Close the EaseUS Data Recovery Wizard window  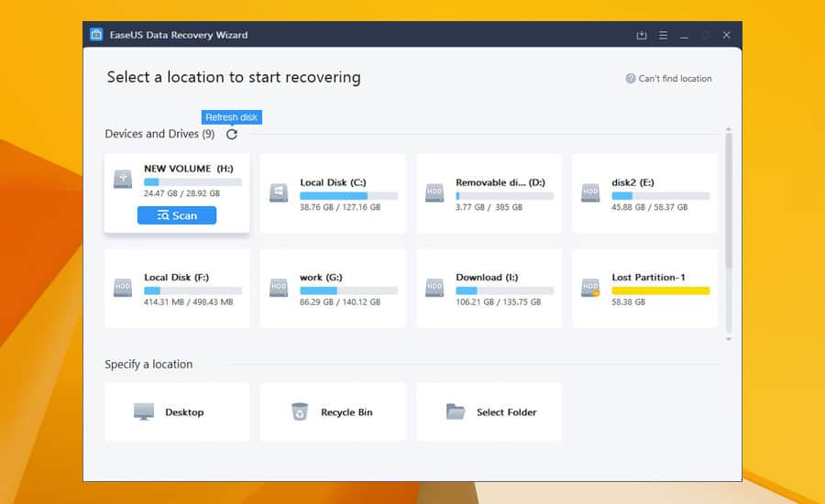coord(726,35)
